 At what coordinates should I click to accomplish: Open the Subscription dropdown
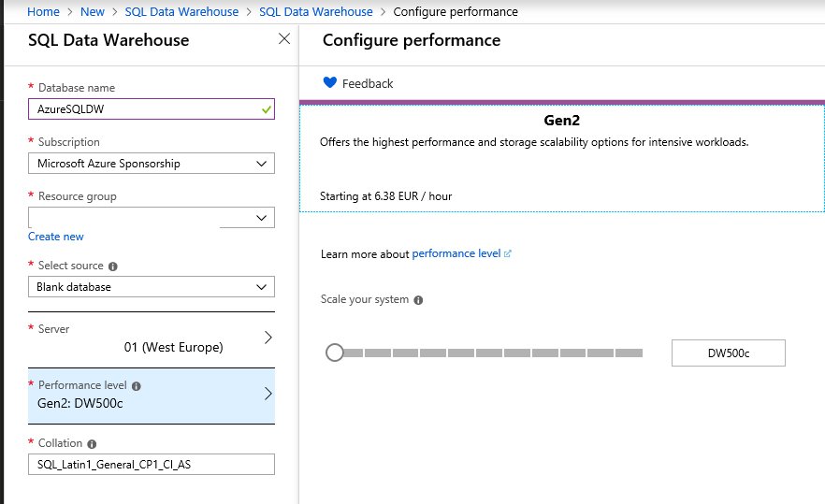261,164
